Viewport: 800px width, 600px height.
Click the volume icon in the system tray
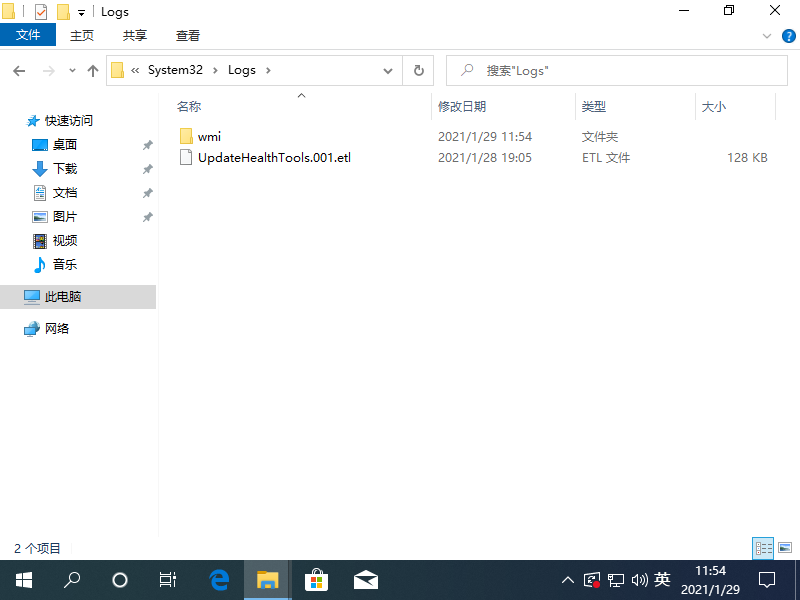pyautogui.click(x=641, y=579)
